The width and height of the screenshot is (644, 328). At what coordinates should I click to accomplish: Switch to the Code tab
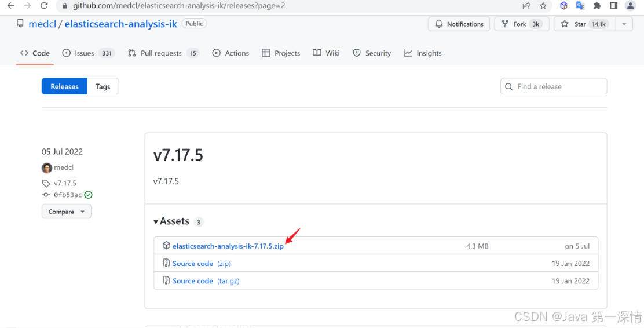pos(35,53)
